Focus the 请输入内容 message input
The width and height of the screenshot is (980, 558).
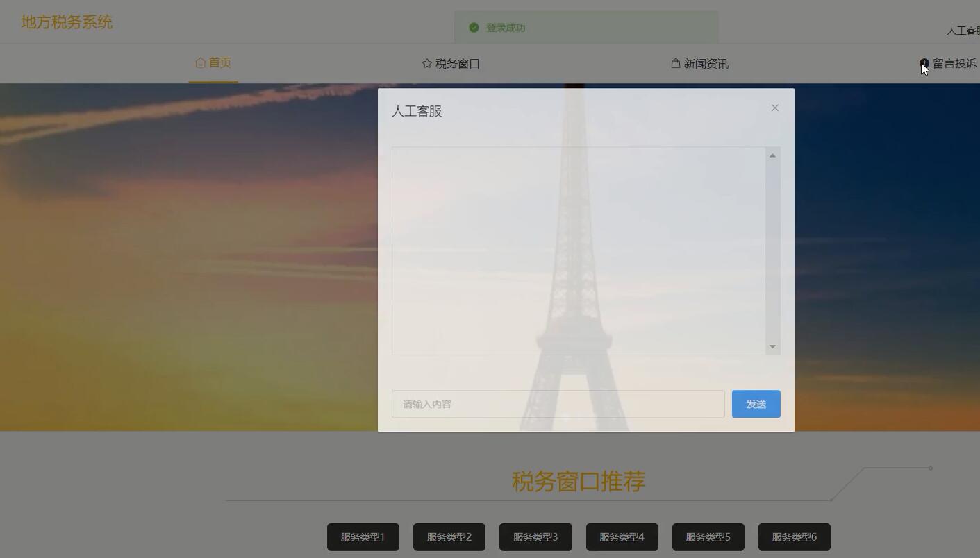pos(558,404)
